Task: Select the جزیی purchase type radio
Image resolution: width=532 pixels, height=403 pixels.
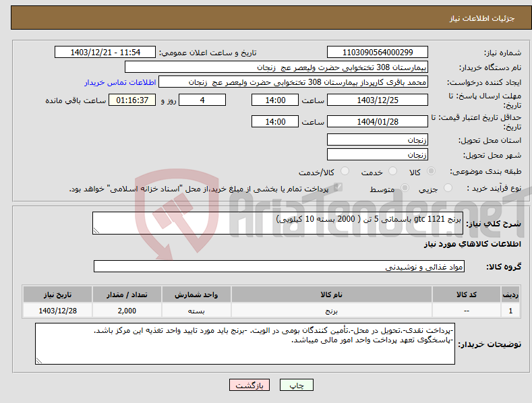Action: (x=448, y=188)
